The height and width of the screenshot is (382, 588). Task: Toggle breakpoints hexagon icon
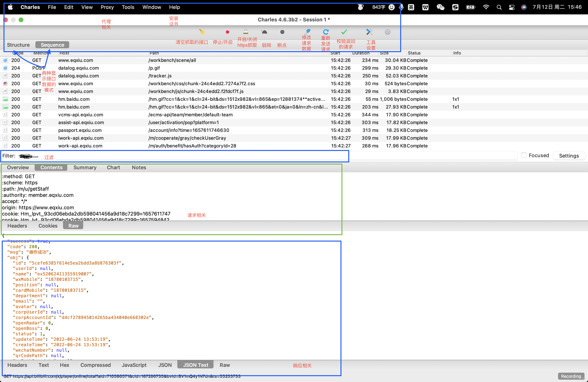click(282, 32)
